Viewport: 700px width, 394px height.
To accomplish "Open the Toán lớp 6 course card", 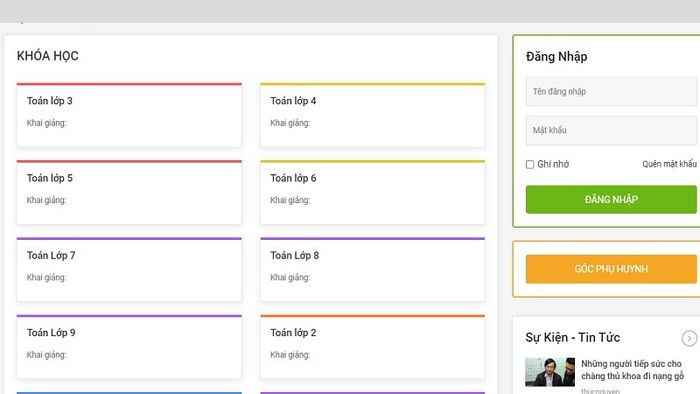I will (372, 192).
